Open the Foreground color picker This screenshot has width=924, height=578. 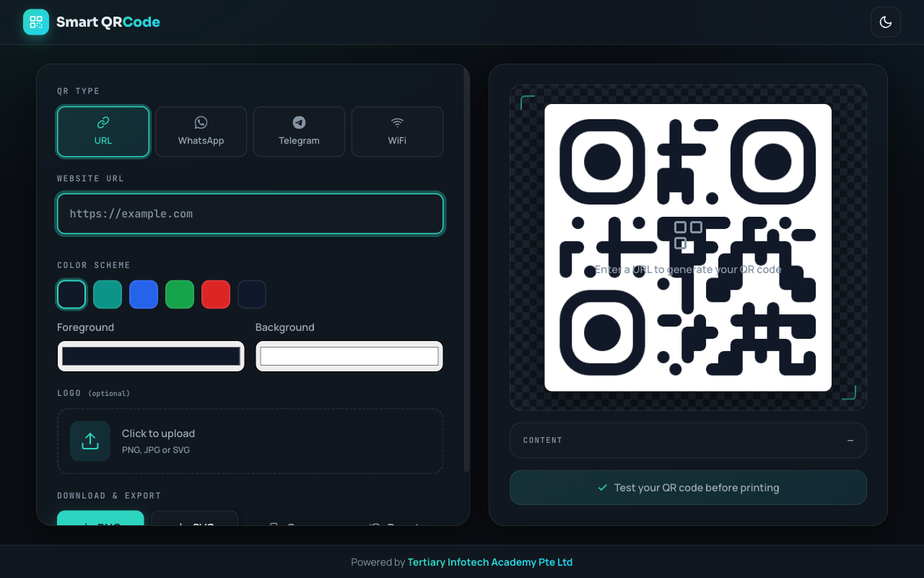coord(151,356)
